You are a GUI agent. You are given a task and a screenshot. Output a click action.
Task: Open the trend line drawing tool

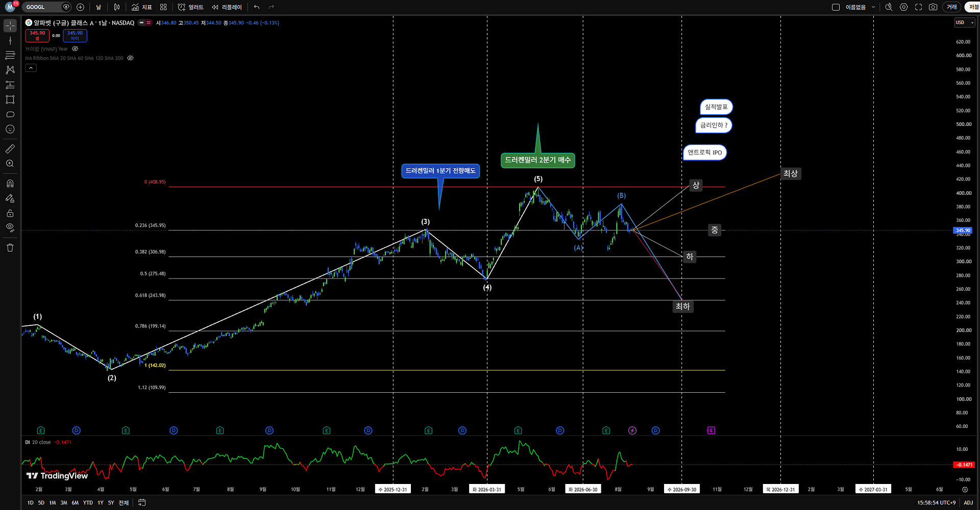click(x=10, y=40)
